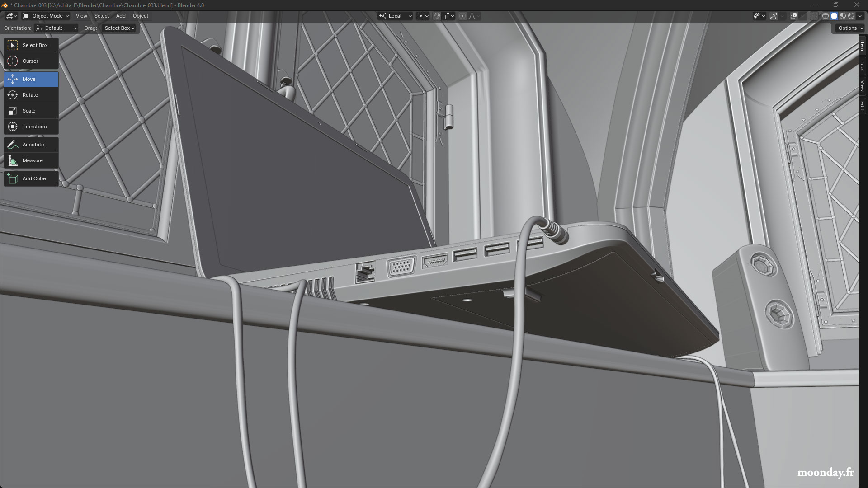Open the Orientation dropdown set to Default

click(x=56, y=28)
